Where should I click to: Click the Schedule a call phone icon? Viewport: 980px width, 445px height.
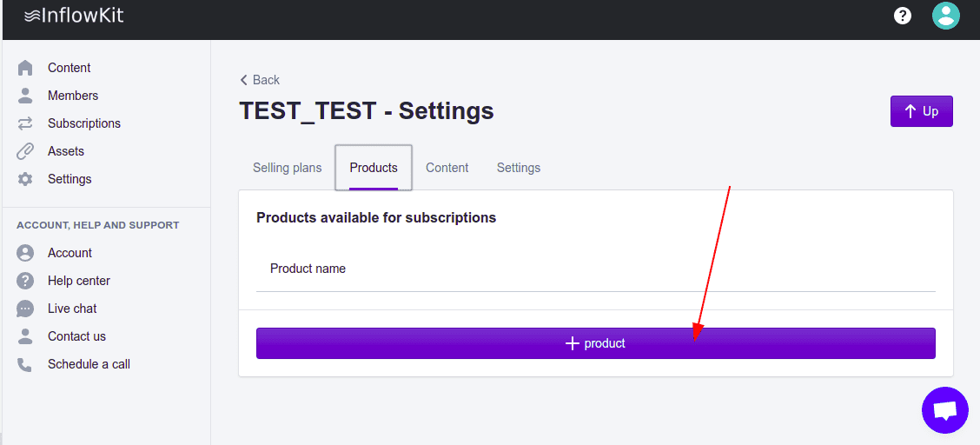tap(25, 364)
